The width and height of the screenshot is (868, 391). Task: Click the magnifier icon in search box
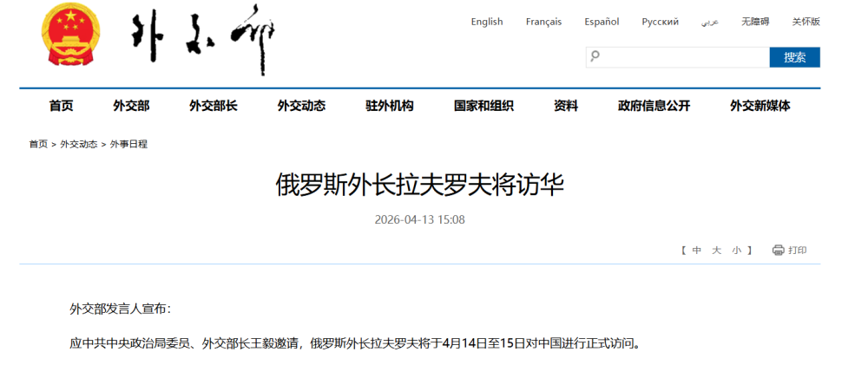point(595,57)
